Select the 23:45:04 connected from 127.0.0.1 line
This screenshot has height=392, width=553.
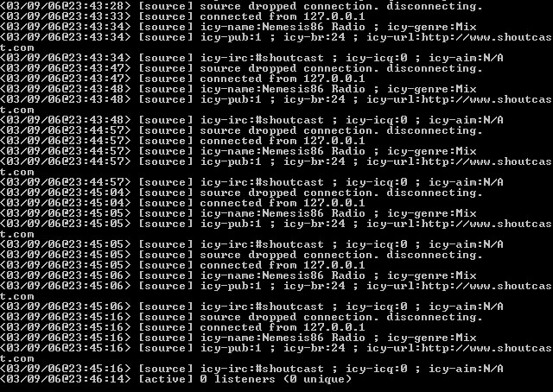182,204
